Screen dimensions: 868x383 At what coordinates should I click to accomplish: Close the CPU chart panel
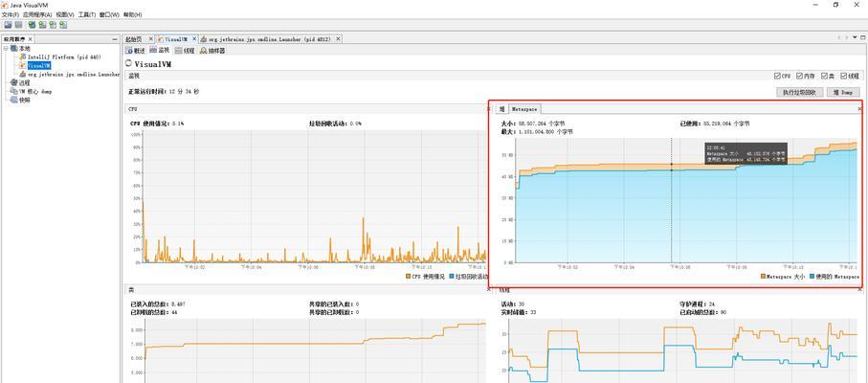click(488, 109)
